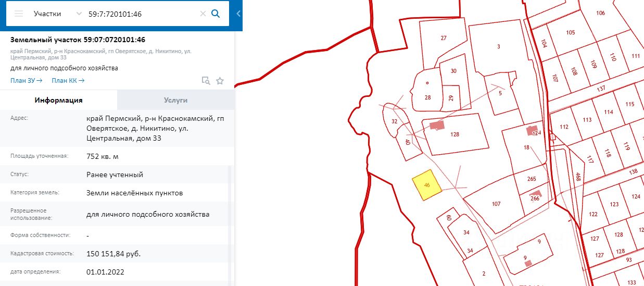Click parcel 128 on the map
The height and width of the screenshot is (286, 644).
(x=456, y=134)
